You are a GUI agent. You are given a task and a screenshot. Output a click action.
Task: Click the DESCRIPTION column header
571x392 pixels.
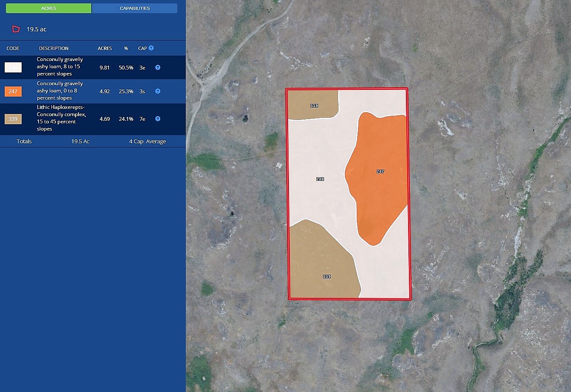tap(54, 48)
